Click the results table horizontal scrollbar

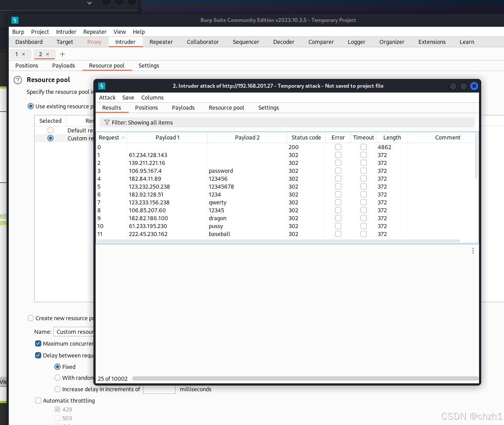[279, 241]
